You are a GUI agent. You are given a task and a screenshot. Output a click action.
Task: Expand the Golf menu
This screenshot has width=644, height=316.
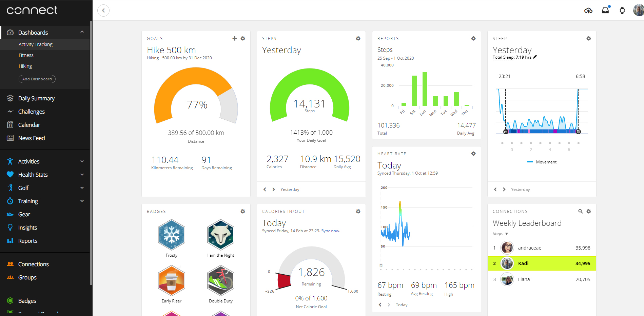click(82, 188)
